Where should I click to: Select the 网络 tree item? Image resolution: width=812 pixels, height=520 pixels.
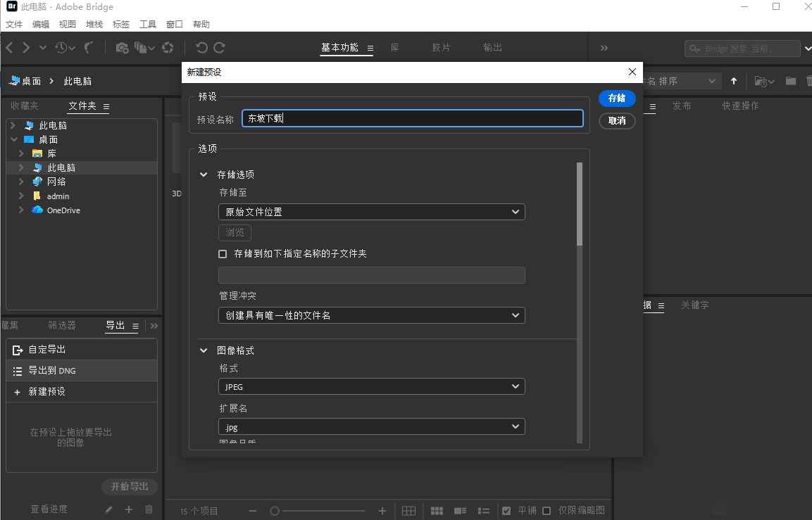(x=56, y=182)
